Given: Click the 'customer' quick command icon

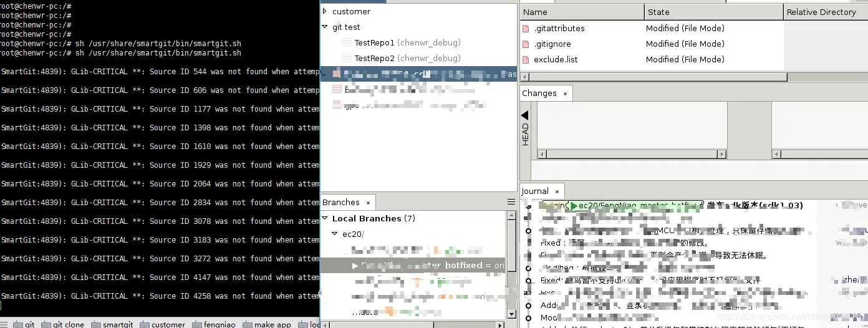Looking at the screenshot, I should [x=144, y=324].
